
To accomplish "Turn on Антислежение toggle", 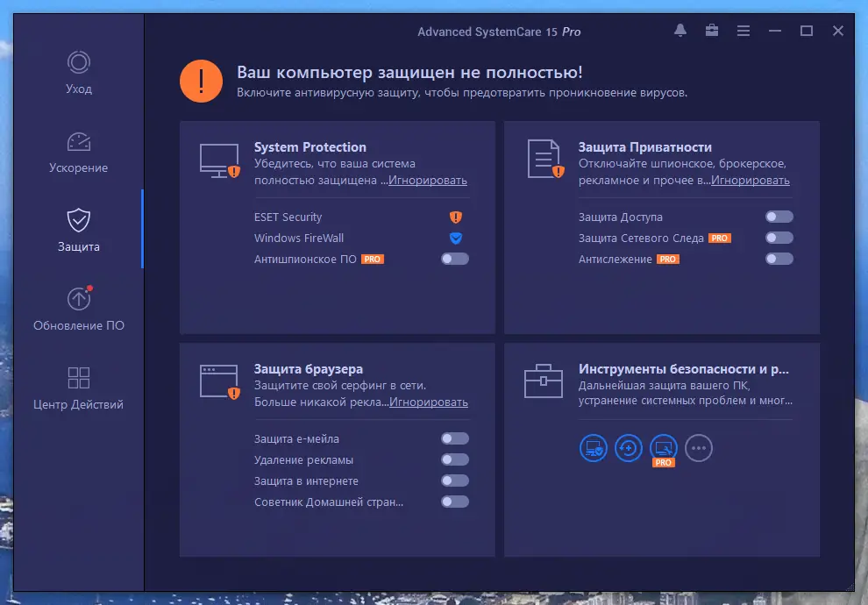I will click(779, 259).
